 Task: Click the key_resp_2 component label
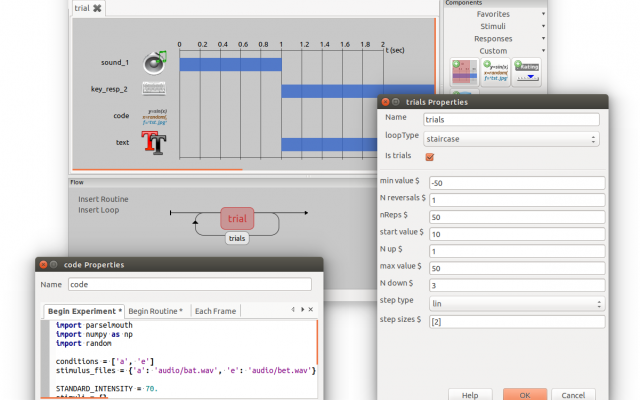(109, 89)
